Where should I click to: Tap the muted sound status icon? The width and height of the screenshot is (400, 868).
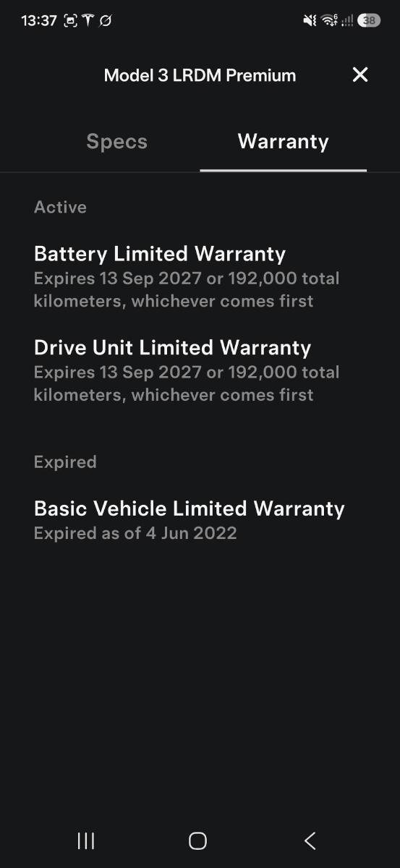coord(310,21)
